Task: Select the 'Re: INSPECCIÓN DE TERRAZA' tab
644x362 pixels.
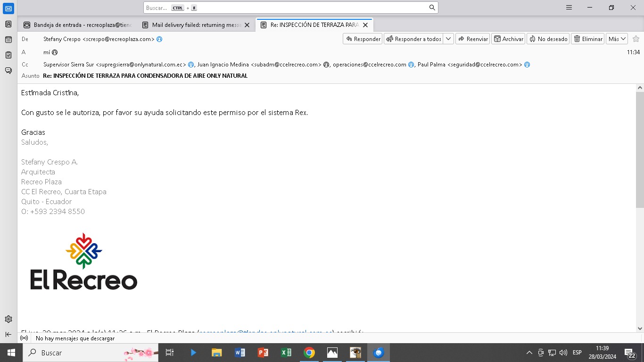Action: tap(314, 25)
